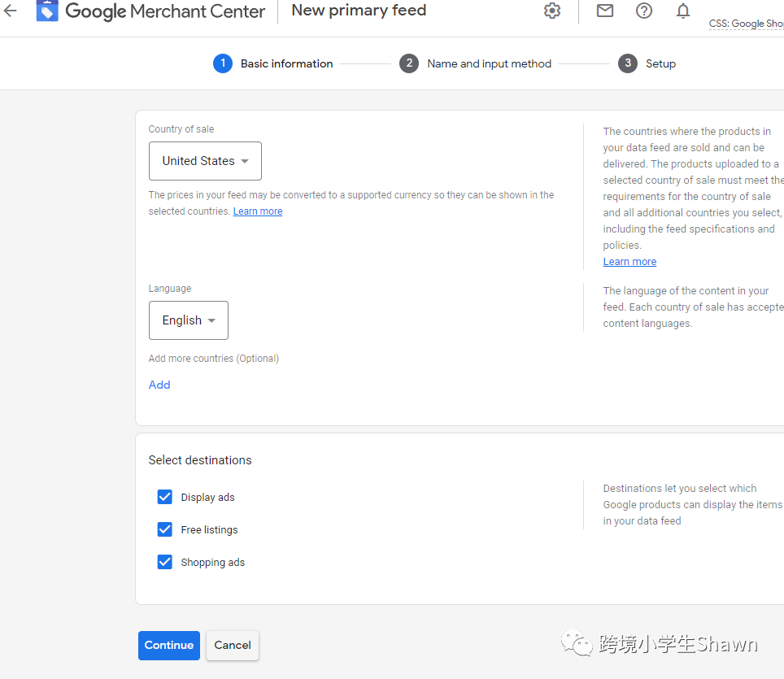Open the bell notifications icon
Viewport: 784px width, 679px height.
point(683,11)
